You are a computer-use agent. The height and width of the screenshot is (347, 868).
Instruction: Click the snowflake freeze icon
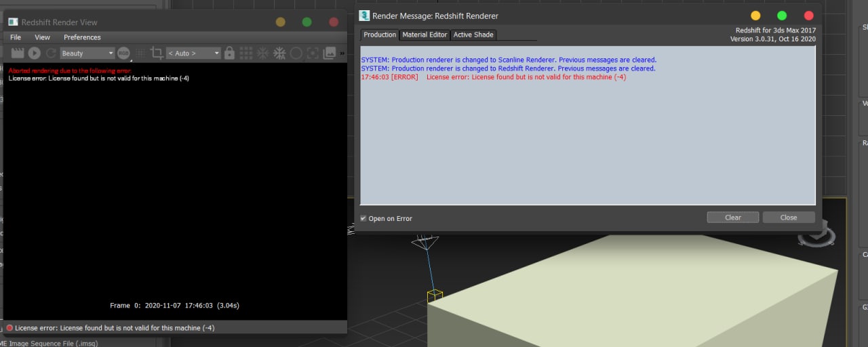262,53
